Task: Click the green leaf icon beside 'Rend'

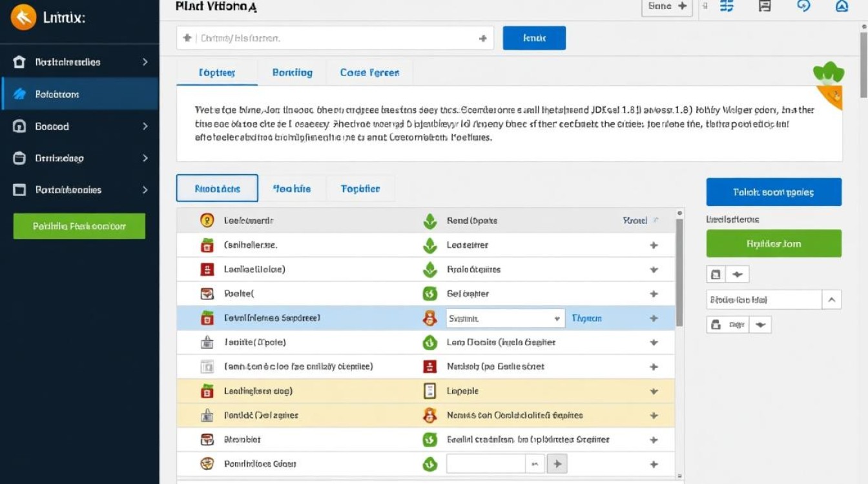Action: (x=429, y=221)
